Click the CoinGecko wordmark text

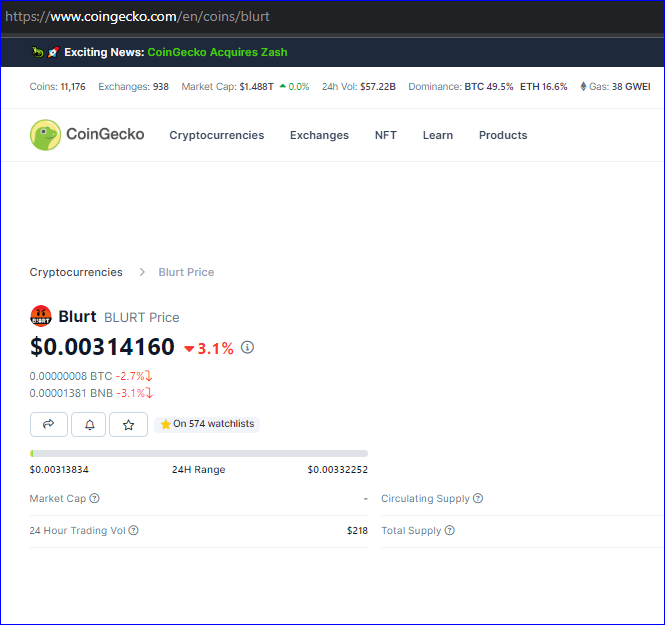pos(105,134)
